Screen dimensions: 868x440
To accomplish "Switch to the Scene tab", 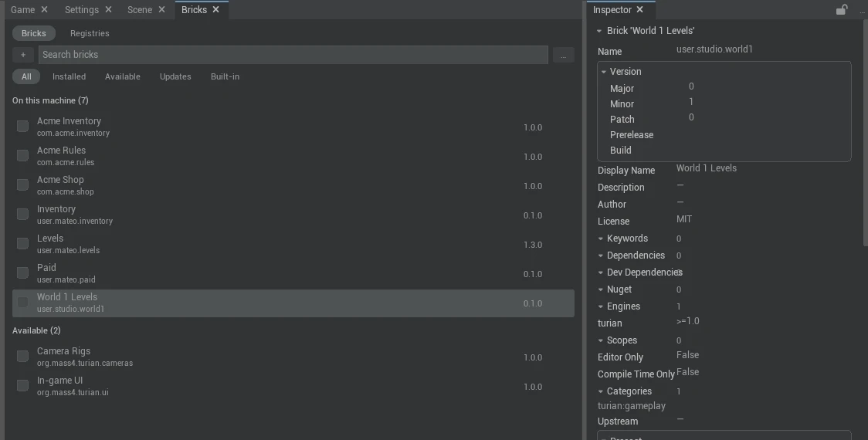I will [140, 9].
